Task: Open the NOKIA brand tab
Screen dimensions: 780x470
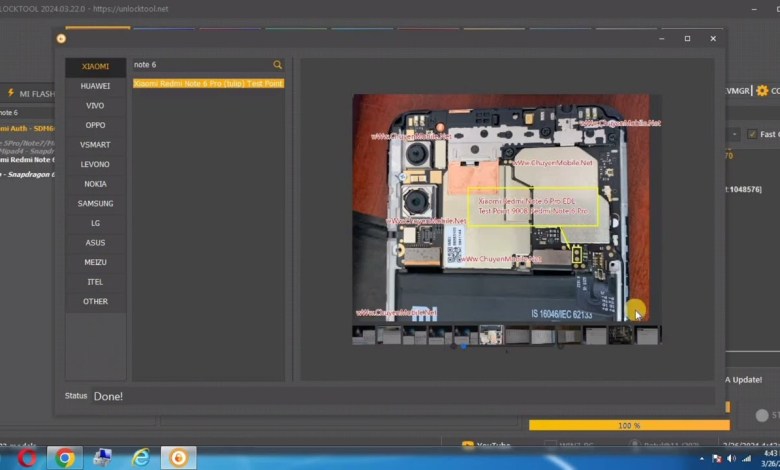Action: (x=96, y=184)
